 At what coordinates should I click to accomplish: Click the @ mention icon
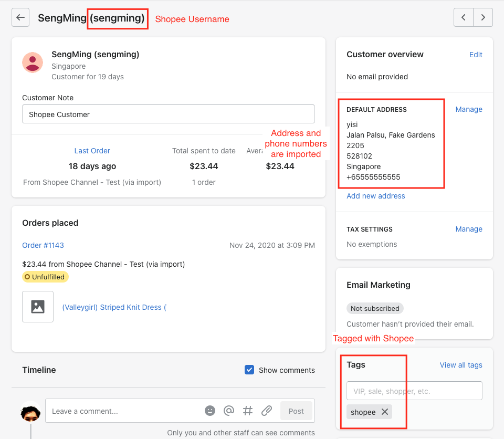tap(229, 411)
